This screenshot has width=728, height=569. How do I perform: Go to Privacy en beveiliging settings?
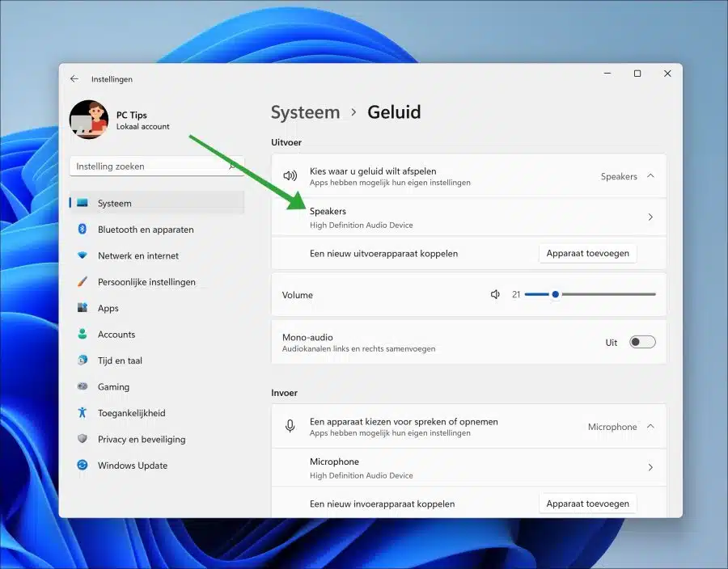(157, 439)
